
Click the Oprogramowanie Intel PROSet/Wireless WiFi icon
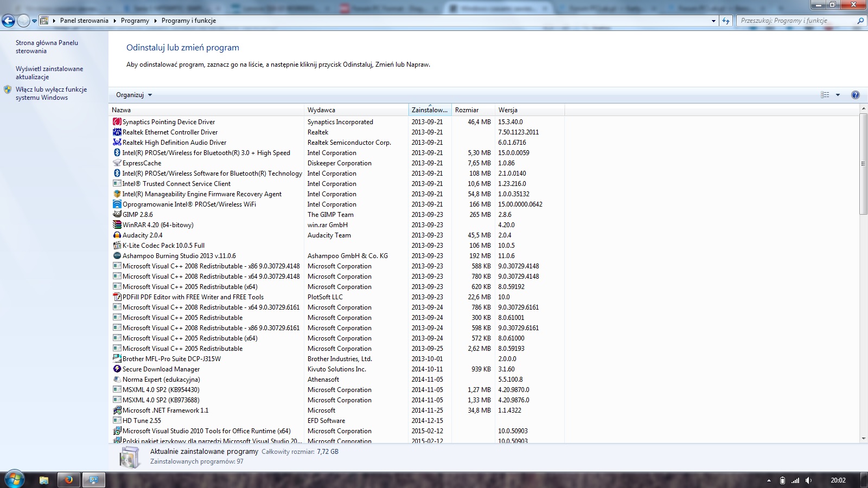[117, 204]
